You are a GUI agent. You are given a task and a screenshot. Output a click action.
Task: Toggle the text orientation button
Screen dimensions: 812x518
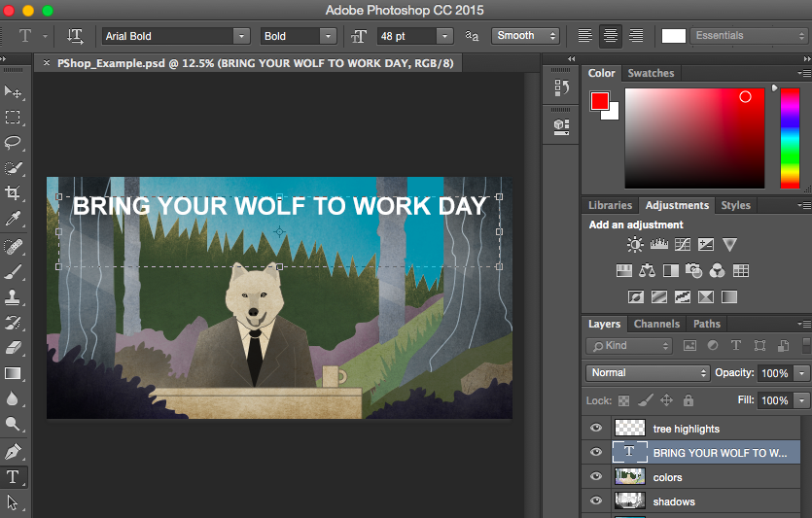coord(75,36)
